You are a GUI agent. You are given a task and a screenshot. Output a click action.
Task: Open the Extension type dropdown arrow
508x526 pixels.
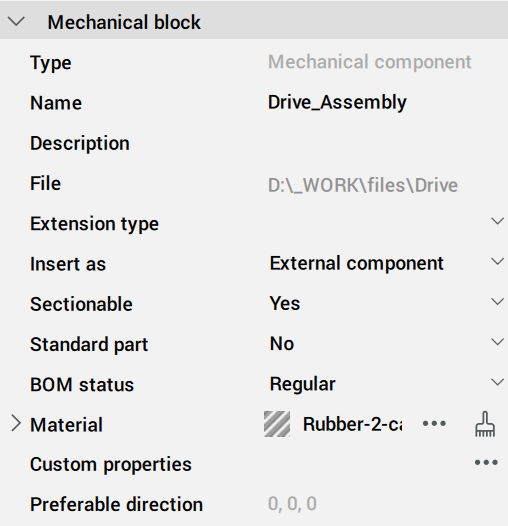coord(497,221)
